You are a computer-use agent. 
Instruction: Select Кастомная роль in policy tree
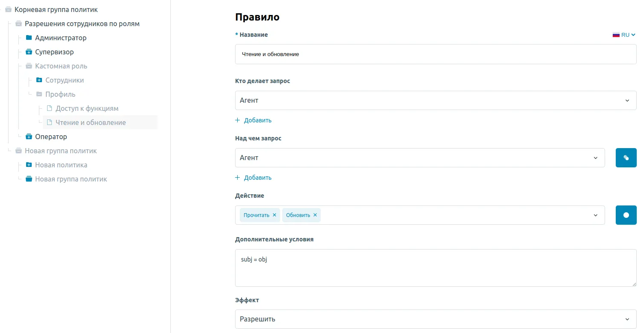tap(61, 66)
